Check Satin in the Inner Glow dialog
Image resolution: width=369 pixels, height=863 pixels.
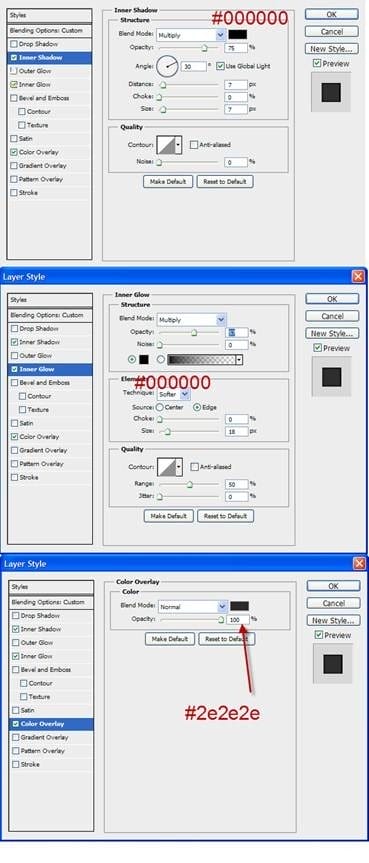point(14,423)
